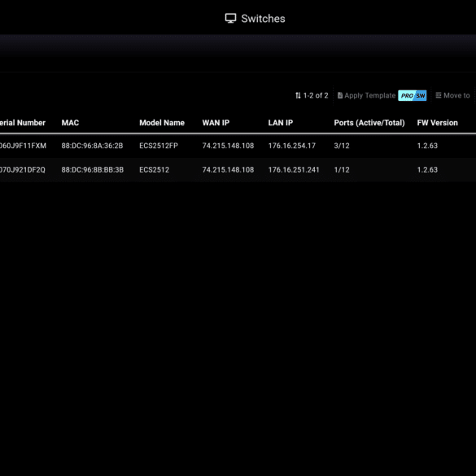Viewport: 476px width, 476px height.
Task: Click WAN IP in the ECS2512 row
Action: [228, 170]
